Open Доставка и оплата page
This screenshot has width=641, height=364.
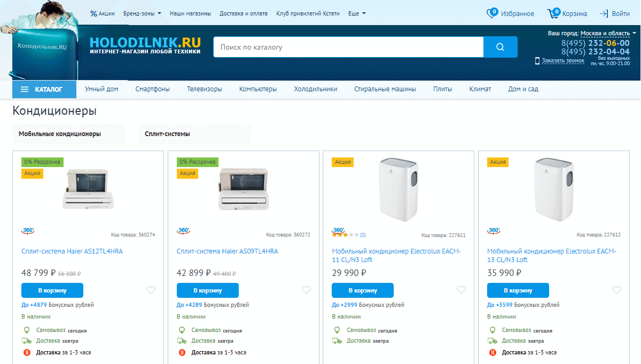point(244,13)
